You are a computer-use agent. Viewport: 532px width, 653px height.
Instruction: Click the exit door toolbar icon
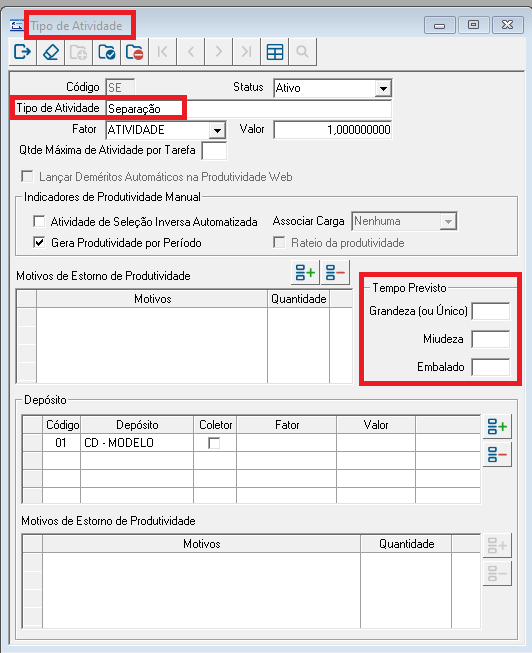(22, 52)
